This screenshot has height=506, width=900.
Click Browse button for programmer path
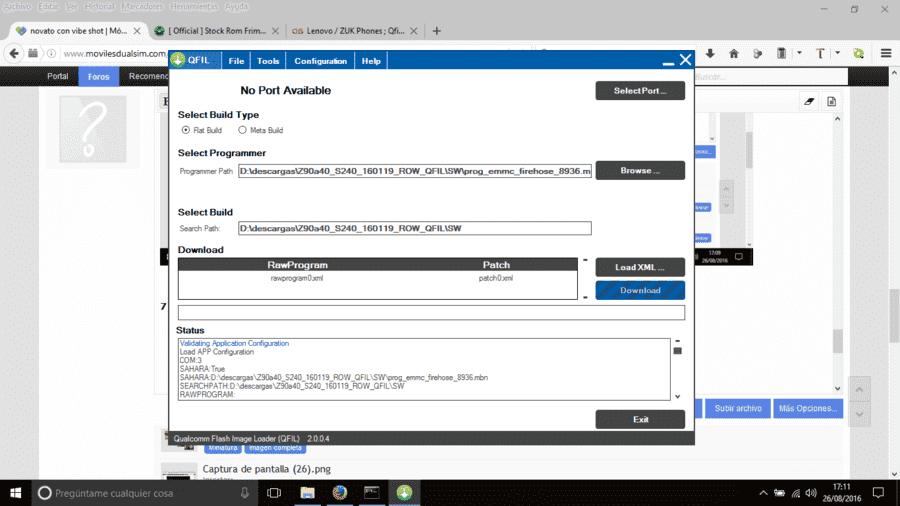coord(640,170)
